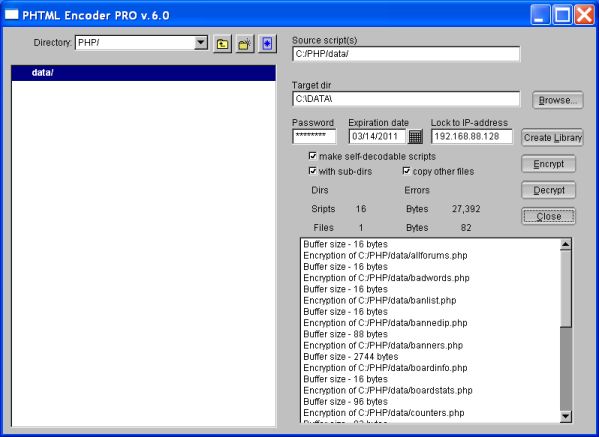This screenshot has height=437, width=599.
Task: Open the calendar picker next to Expiration date
Action: click(416, 136)
